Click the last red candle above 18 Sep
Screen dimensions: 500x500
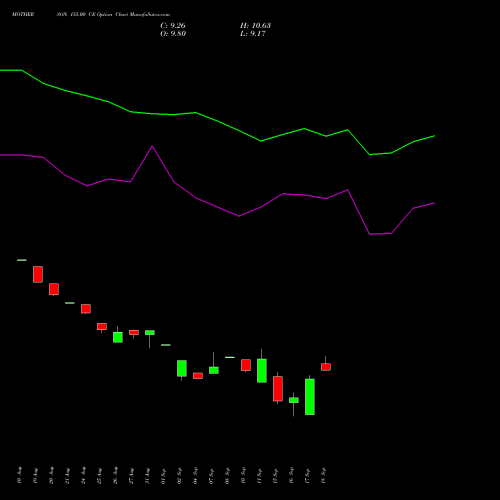(326, 367)
